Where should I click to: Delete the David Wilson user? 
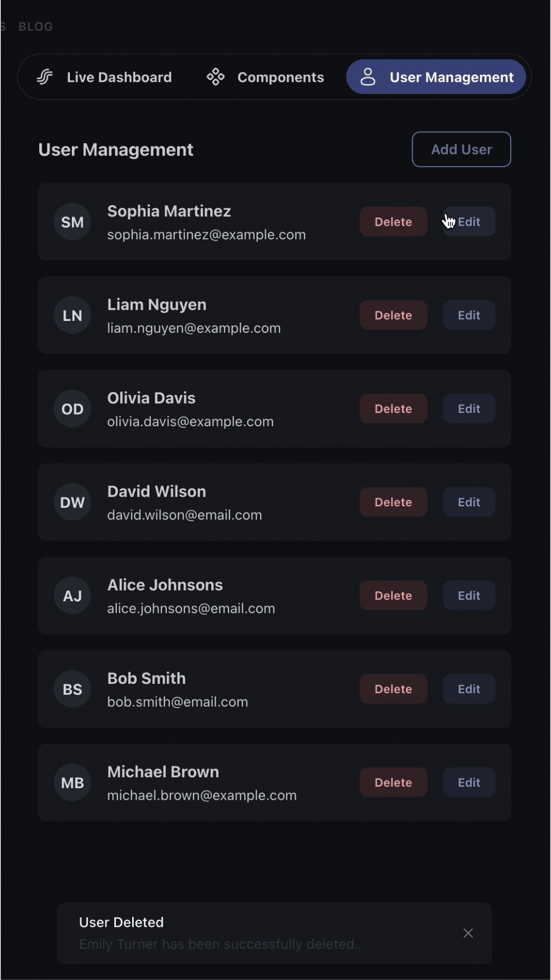click(393, 502)
